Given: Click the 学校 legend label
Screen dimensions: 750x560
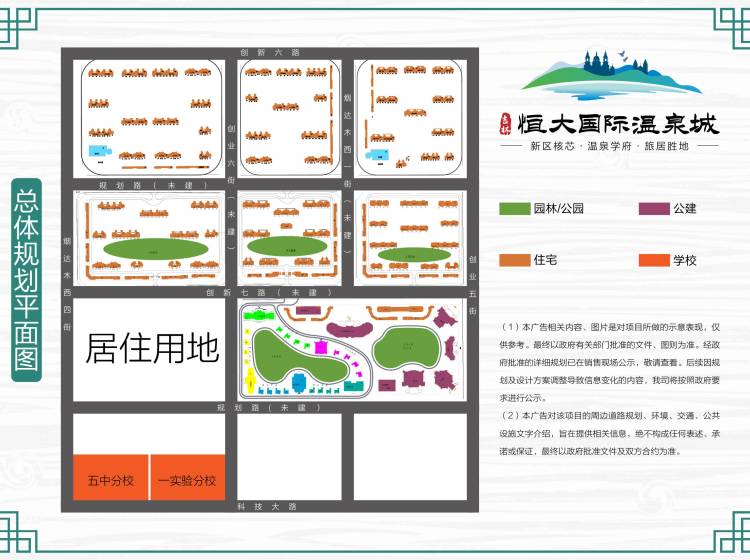Looking at the screenshot, I should tap(684, 260).
